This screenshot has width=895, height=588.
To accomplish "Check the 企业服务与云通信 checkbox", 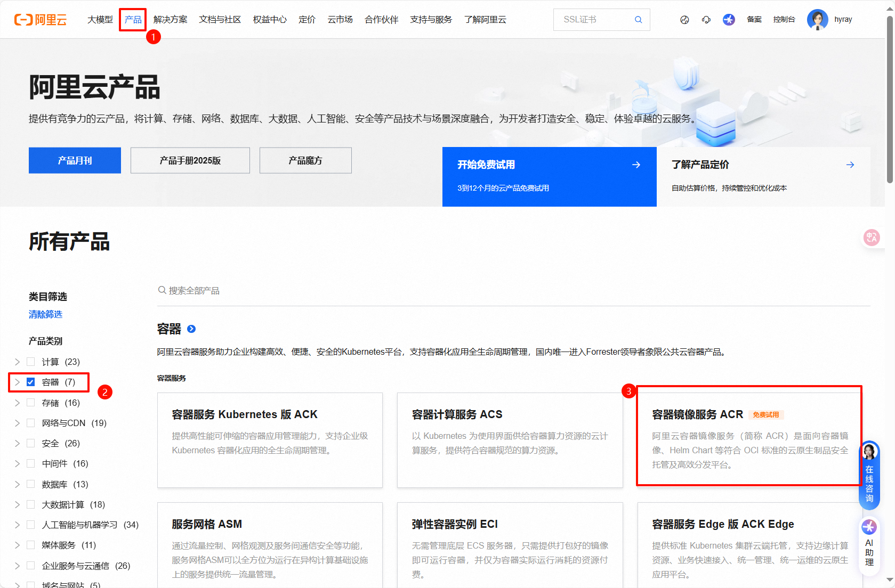I will [x=31, y=566].
